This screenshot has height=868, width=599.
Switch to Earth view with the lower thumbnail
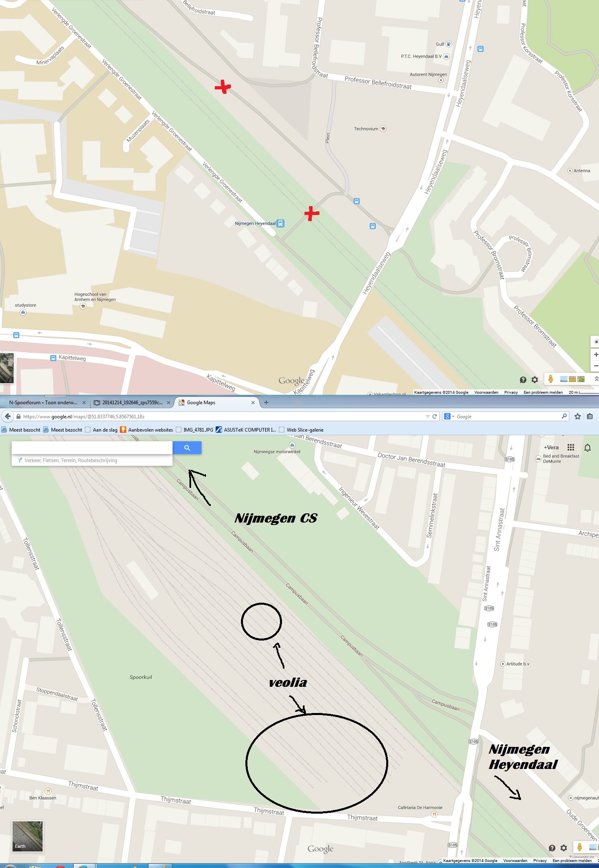(x=27, y=836)
